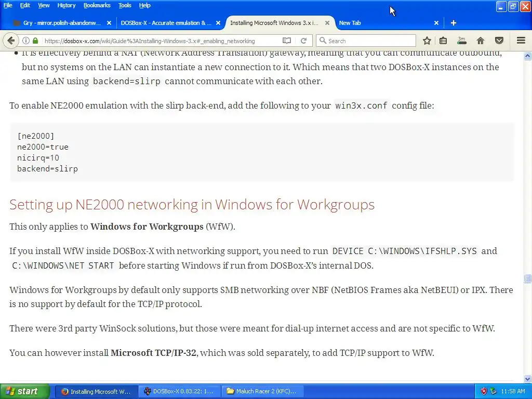The image size is (532, 399).
Task: Click C:\WINDOWS\NET START code text
Action: pos(63,265)
